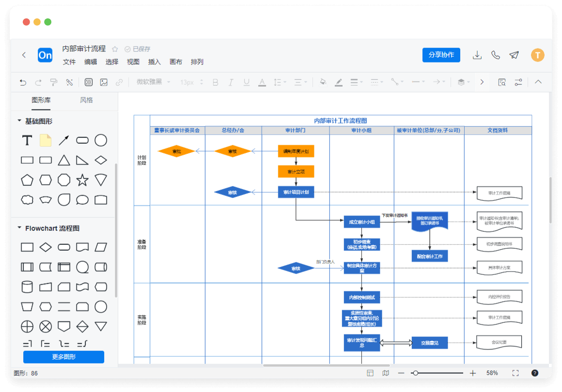This screenshot has height=392, width=562.
Task: Click the fill color bucket icon
Action: [x=323, y=82]
